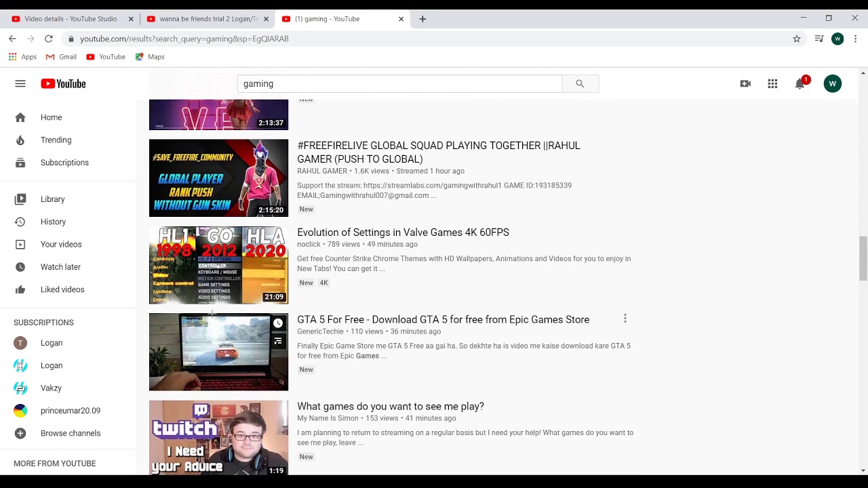
Task: Close the gaming - YouTube tab
Action: point(401,19)
